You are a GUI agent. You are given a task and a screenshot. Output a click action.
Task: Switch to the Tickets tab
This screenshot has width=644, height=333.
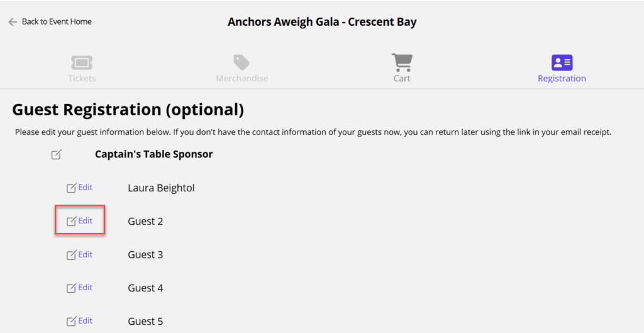(82, 79)
